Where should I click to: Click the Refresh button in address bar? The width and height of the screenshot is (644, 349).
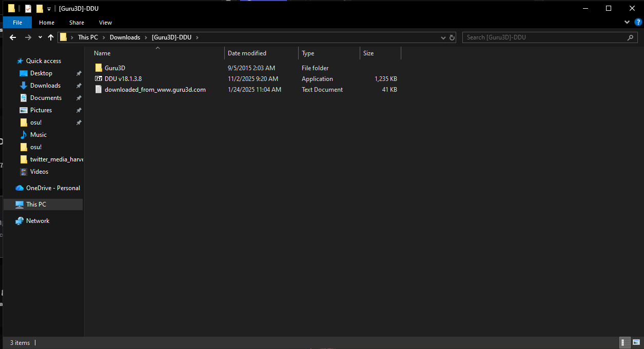pyautogui.click(x=452, y=37)
